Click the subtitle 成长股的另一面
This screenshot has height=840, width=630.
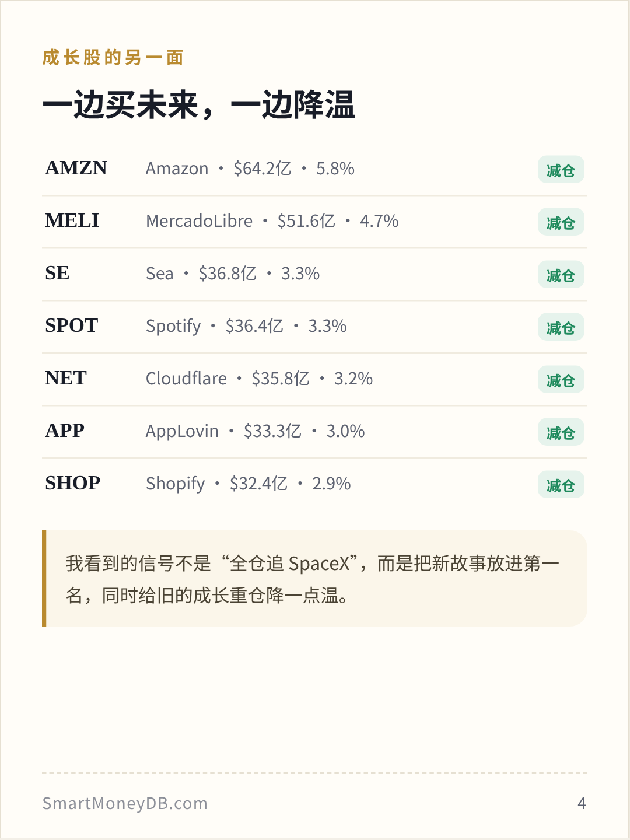(113, 58)
